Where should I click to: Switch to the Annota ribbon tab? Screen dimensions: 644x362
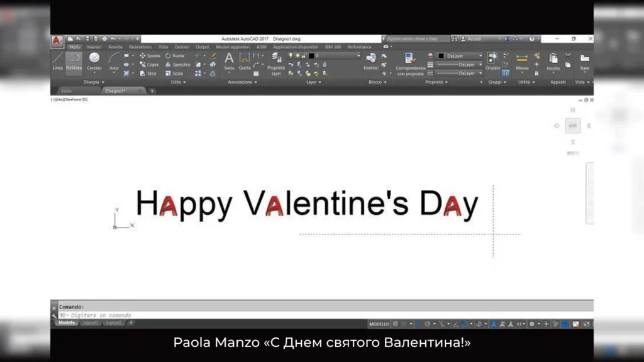115,47
